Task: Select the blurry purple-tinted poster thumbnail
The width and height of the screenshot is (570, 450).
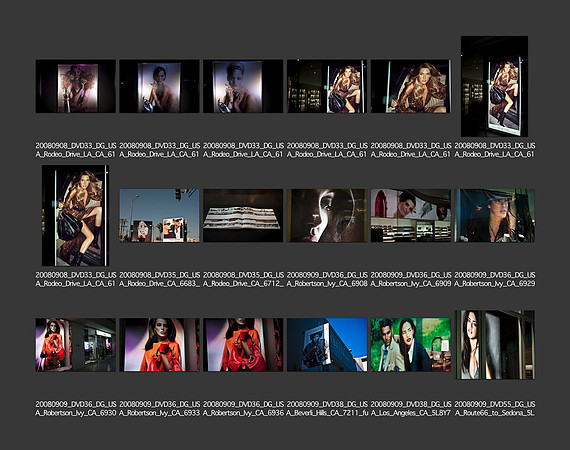Action: [x=76, y=86]
